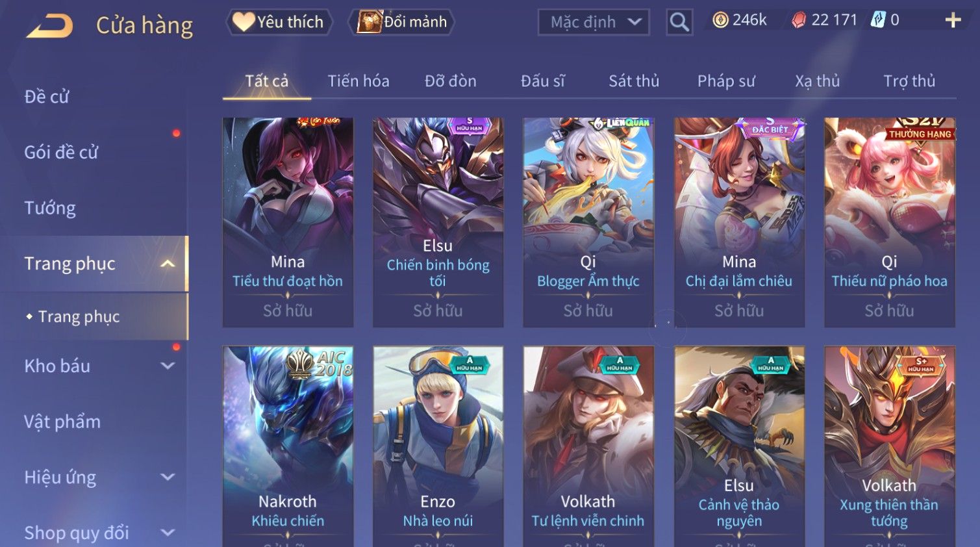Switch to the Pháp sư tab
Image resolution: width=980 pixels, height=547 pixels.
click(x=726, y=81)
